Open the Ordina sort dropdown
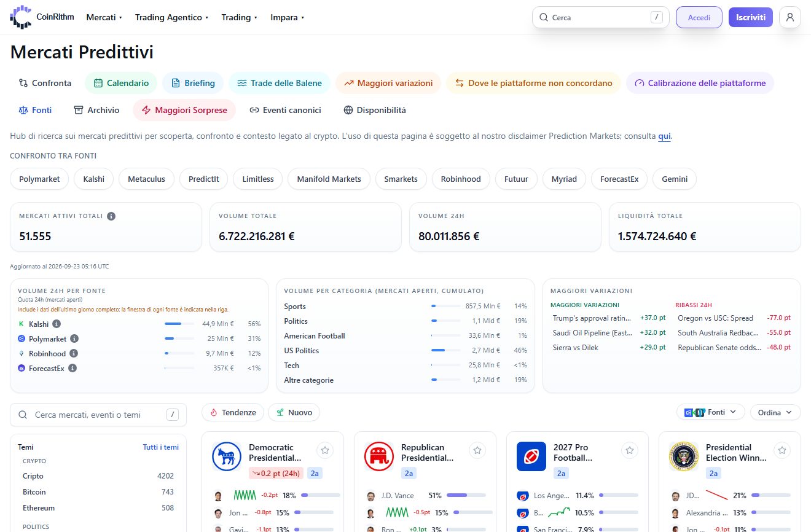 (x=775, y=412)
